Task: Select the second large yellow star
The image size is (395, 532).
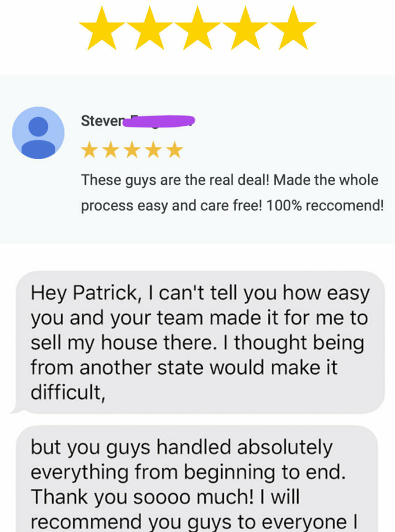Action: coord(150,28)
